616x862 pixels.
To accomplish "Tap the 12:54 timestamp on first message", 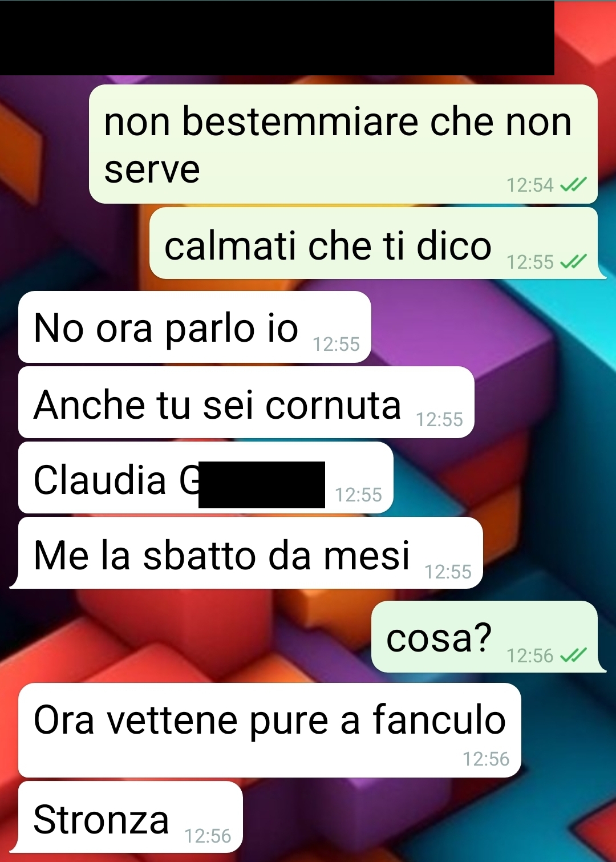I will (x=530, y=185).
